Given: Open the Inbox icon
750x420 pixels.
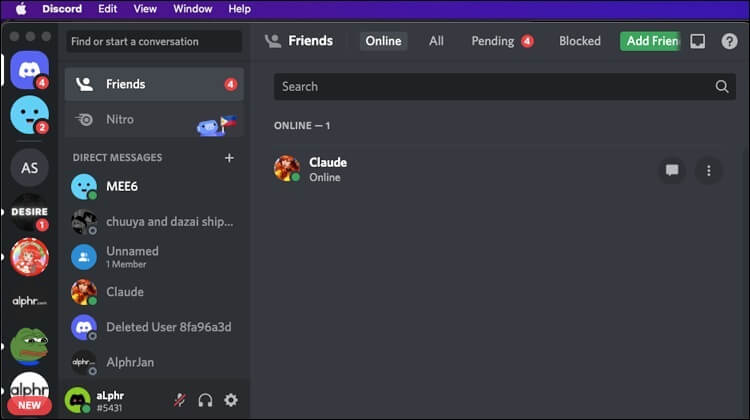Looking at the screenshot, I should [x=697, y=41].
